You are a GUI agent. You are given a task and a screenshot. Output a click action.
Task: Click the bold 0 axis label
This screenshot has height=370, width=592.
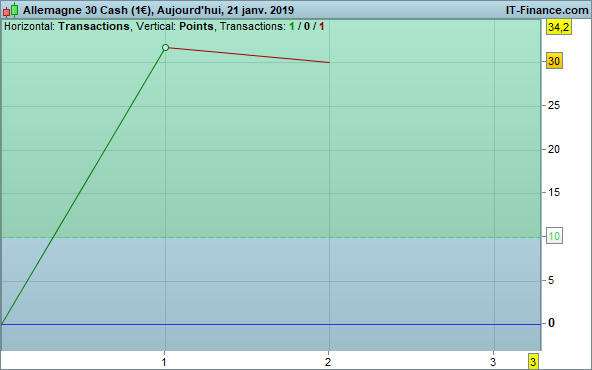coord(551,323)
